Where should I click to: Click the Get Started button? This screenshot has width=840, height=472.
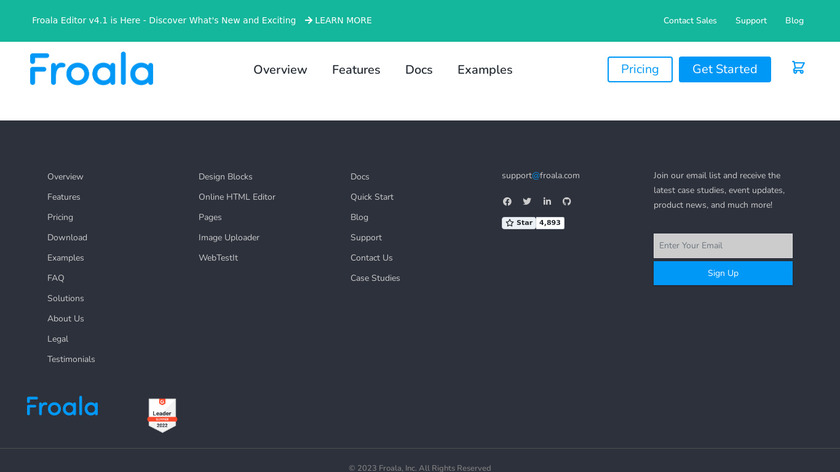(724, 69)
